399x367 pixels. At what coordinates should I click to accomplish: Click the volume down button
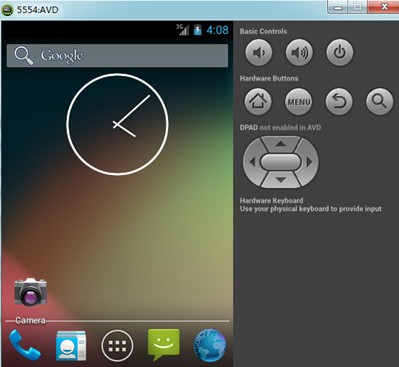pos(259,52)
